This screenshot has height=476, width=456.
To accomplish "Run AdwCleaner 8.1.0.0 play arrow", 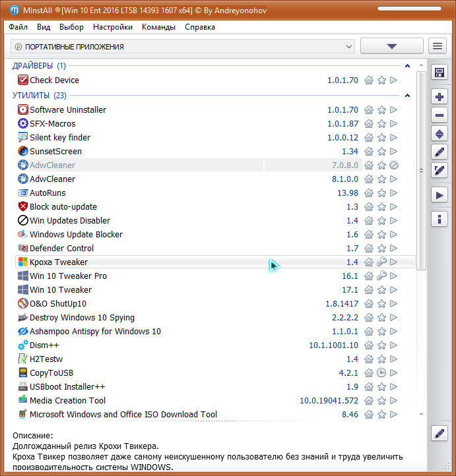I will coord(394,179).
